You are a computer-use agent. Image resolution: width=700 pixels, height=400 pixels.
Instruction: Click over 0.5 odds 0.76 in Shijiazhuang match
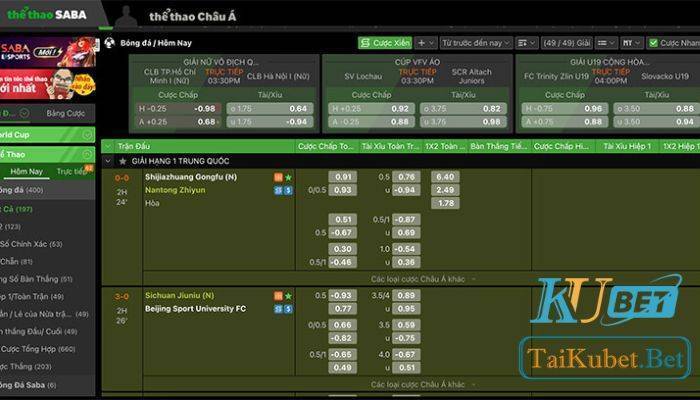point(406,177)
